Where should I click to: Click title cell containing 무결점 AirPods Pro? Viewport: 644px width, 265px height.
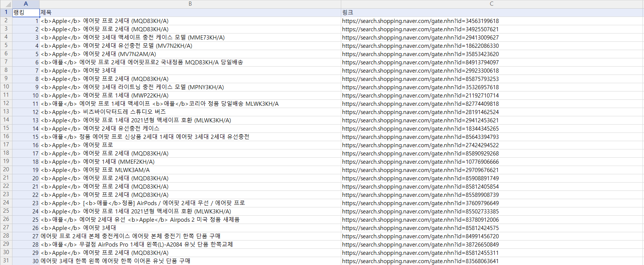tap(190, 244)
